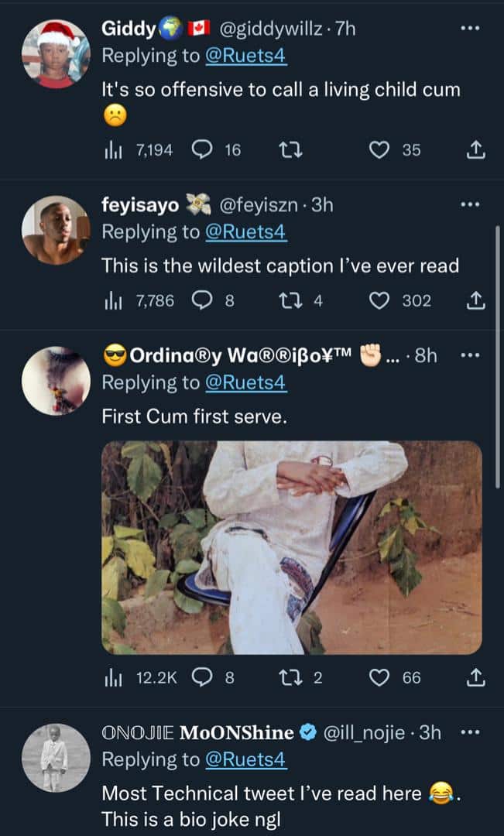The width and height of the screenshot is (504, 836).
Task: Open more options on feyisayo's reply
Action: pos(470,205)
